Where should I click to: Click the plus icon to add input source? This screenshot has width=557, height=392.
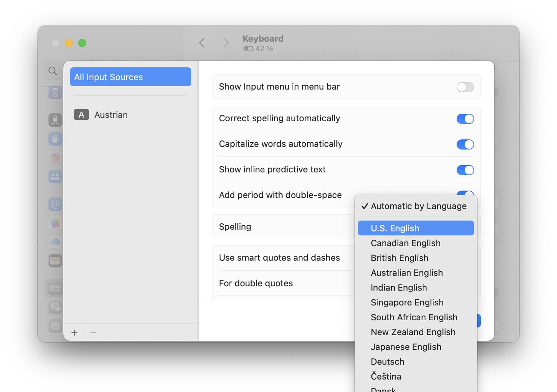point(74,333)
